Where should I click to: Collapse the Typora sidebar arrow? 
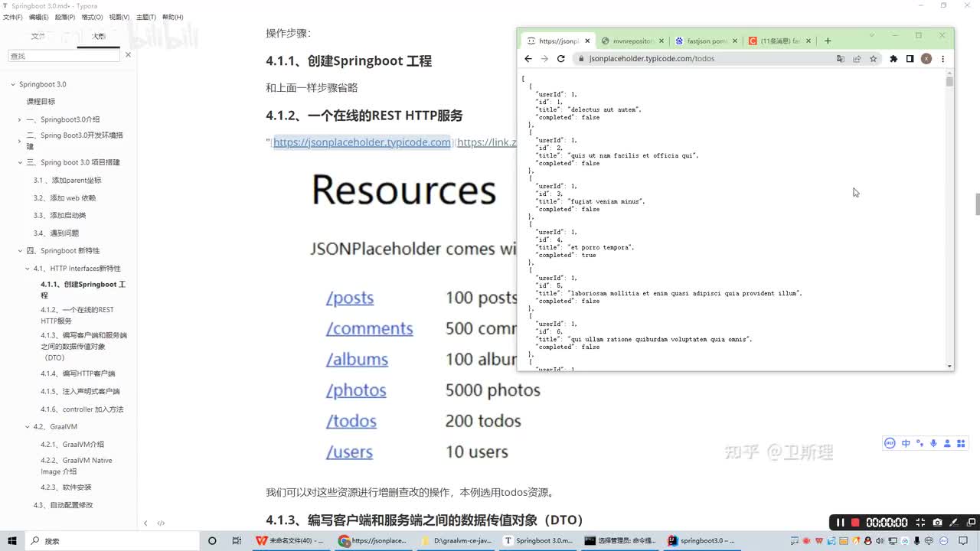(x=145, y=523)
